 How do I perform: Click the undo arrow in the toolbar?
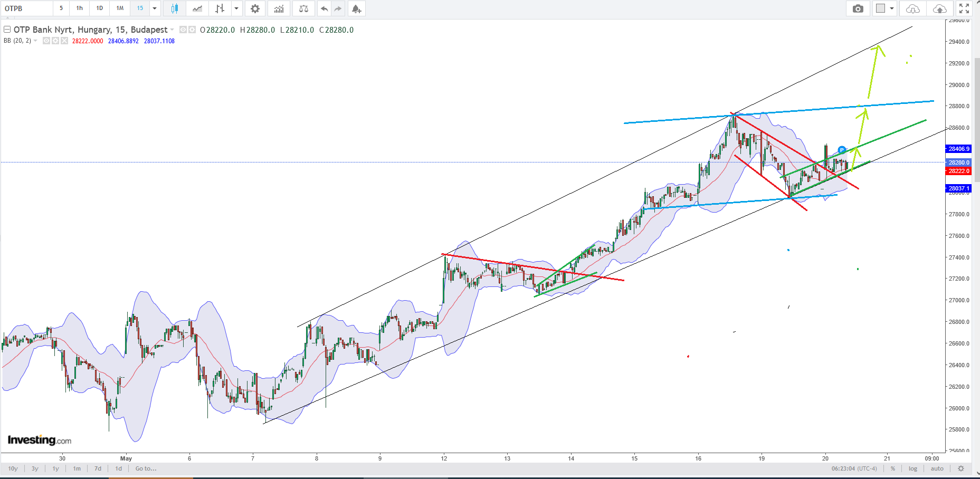coord(324,8)
